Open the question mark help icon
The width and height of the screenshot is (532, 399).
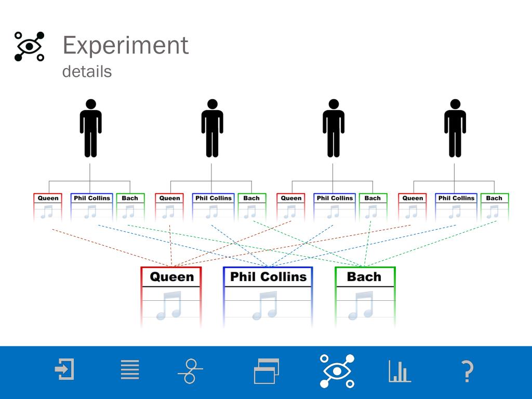click(x=468, y=371)
